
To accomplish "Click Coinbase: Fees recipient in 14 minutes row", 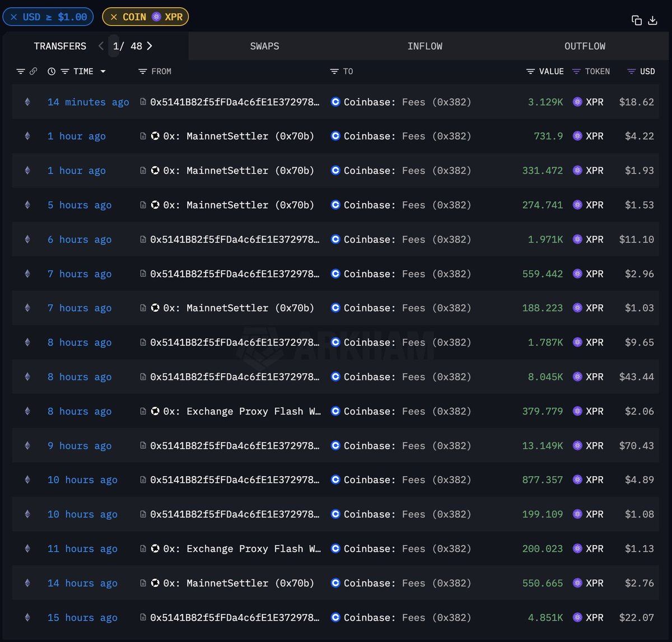I will click(x=407, y=102).
